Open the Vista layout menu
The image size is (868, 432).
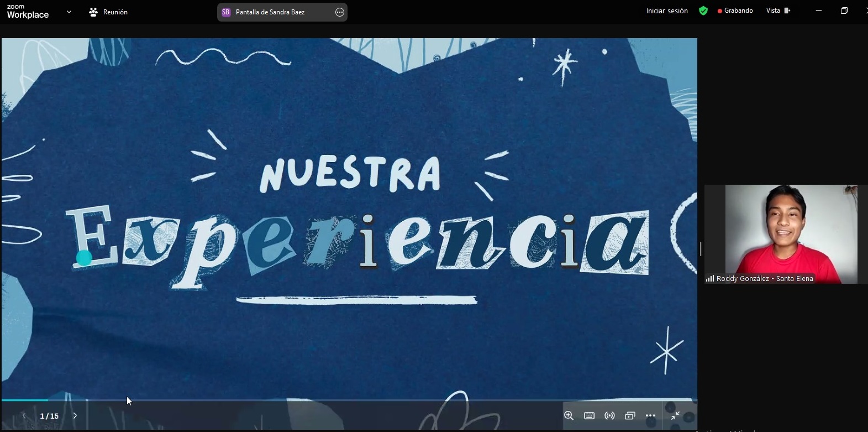click(778, 11)
